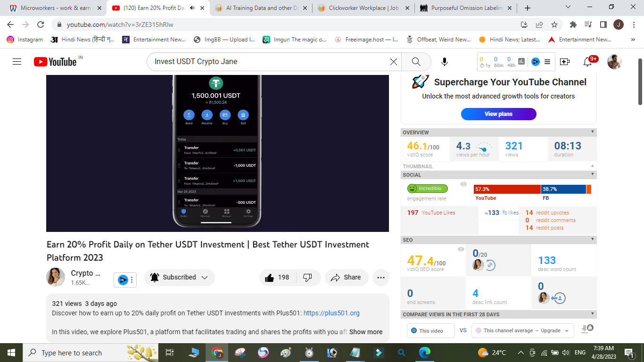
Task: Open Microsoft Edge from taskbar
Action: coord(424,353)
